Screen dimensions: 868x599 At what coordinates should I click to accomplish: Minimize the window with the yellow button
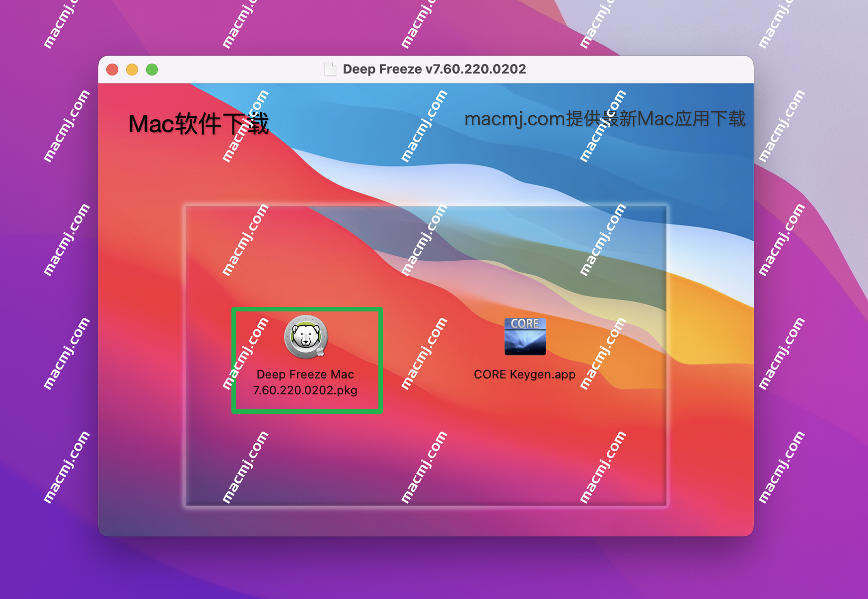point(132,70)
